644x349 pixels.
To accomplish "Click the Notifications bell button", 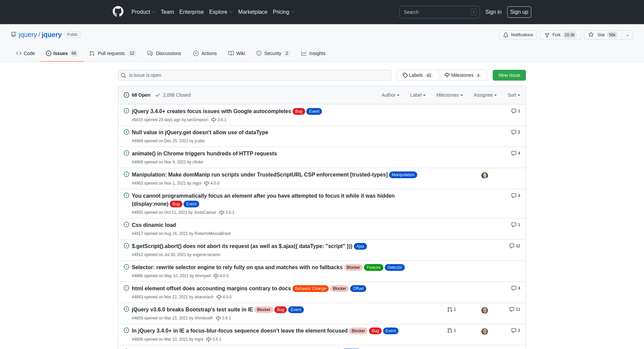I will (518, 35).
